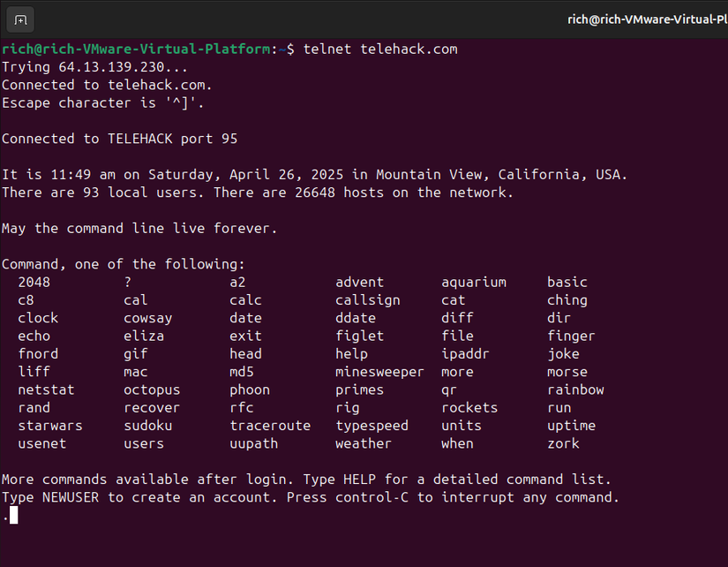Click the 'sudoku' command text
Image resolution: width=728 pixels, height=567 pixels.
148,426
